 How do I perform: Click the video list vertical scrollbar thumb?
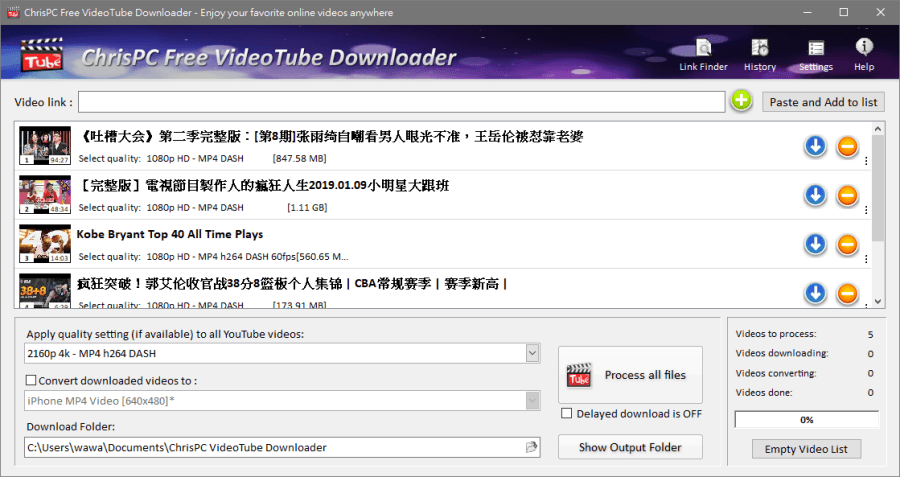[878, 188]
